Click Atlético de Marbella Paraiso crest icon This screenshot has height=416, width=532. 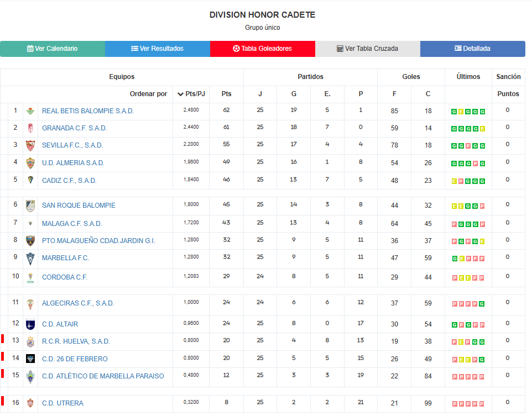(30, 377)
